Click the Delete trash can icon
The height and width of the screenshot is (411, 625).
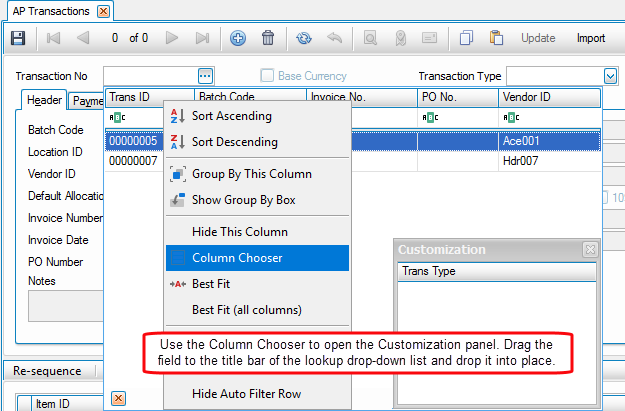click(268, 39)
